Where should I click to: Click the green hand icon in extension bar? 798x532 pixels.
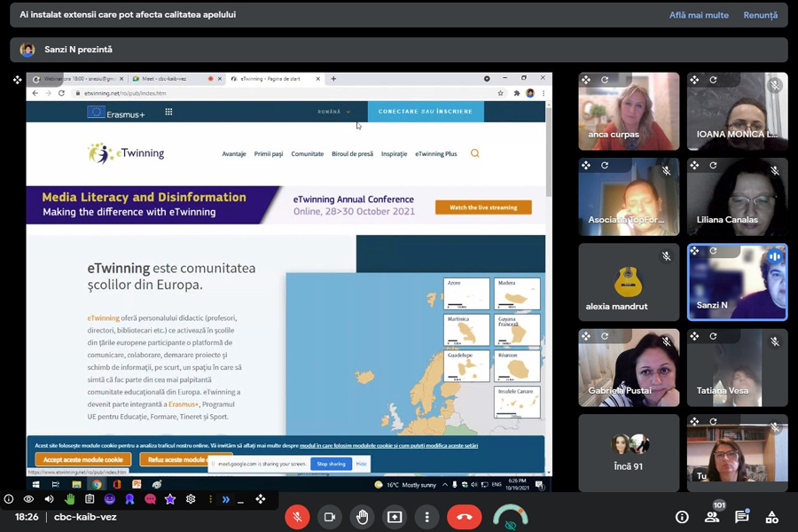tap(69, 499)
